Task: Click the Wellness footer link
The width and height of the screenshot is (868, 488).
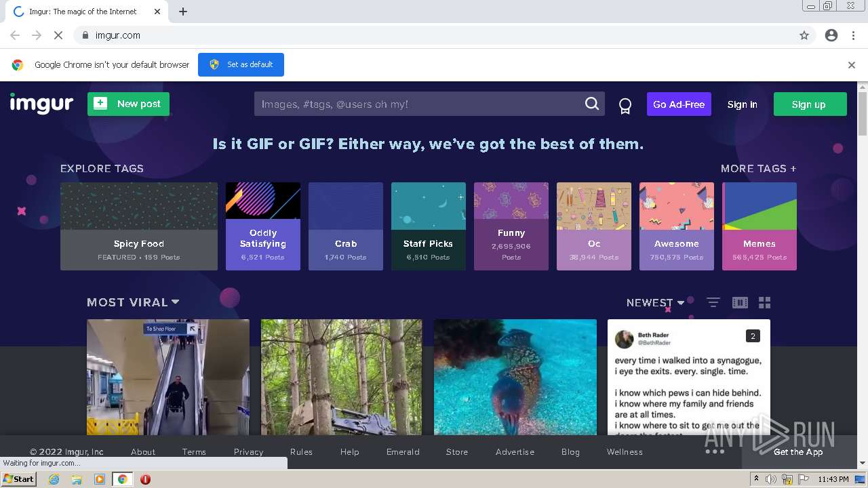Action: [625, 451]
